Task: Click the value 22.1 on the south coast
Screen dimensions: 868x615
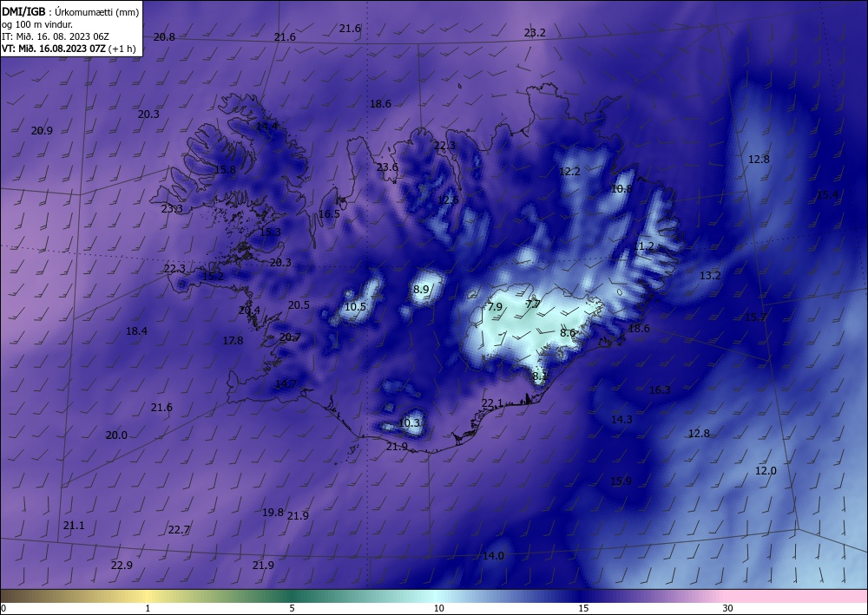Action: tap(492, 403)
